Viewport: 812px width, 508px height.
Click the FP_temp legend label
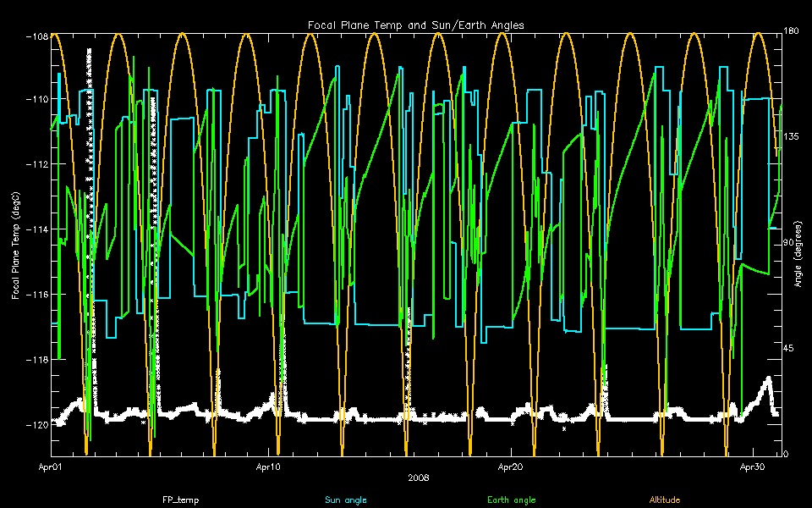[180, 500]
